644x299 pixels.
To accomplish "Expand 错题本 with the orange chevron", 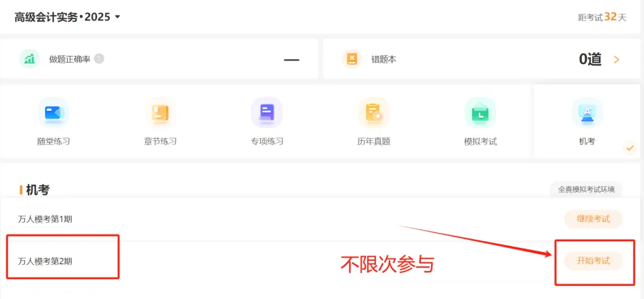I will [x=616, y=60].
